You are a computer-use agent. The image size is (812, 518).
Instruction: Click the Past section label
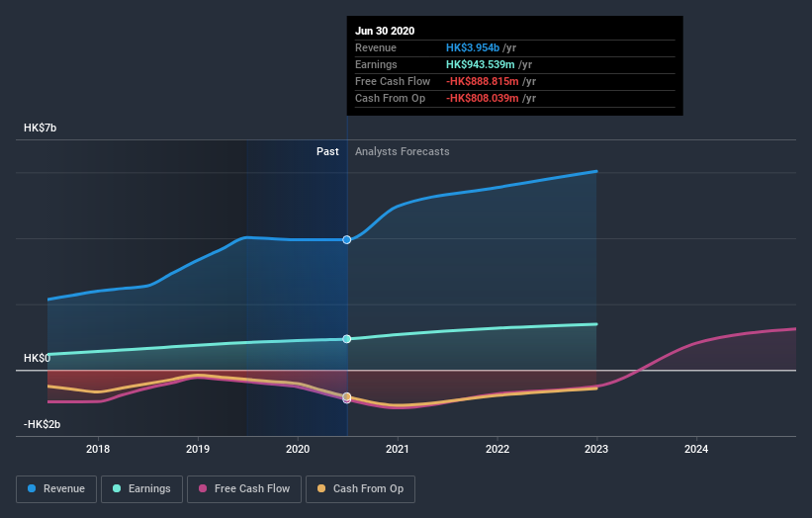coord(327,151)
